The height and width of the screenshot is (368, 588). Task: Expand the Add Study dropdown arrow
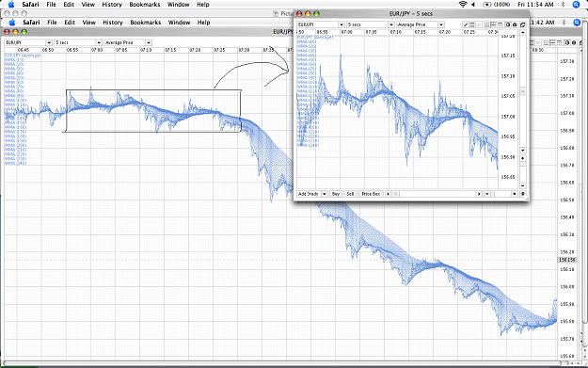[x=325, y=194]
